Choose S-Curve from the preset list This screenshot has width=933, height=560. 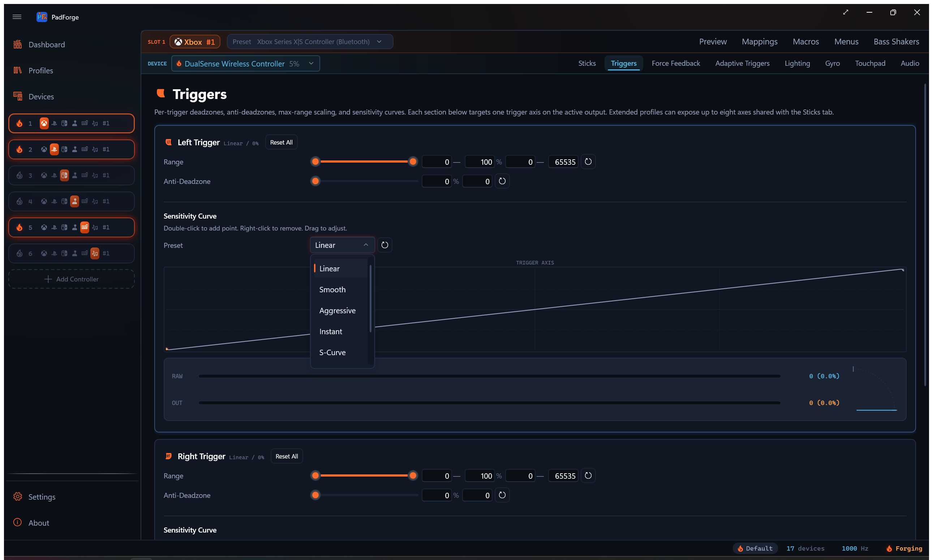click(340, 353)
